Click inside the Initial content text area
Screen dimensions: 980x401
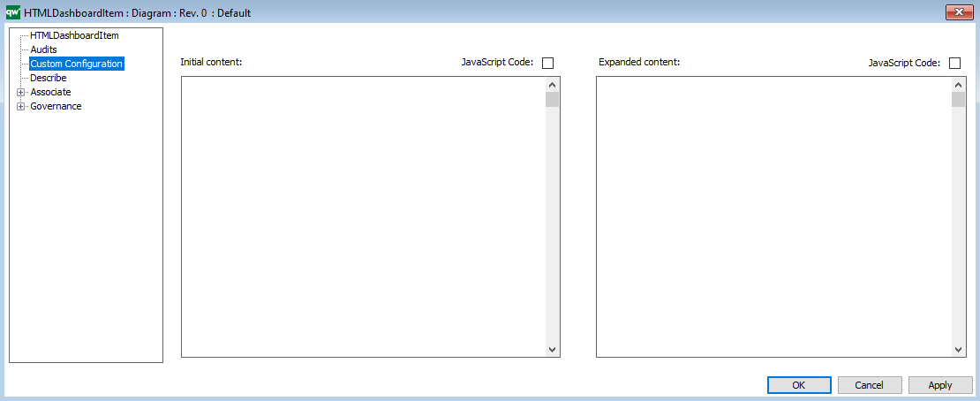[x=363, y=216]
